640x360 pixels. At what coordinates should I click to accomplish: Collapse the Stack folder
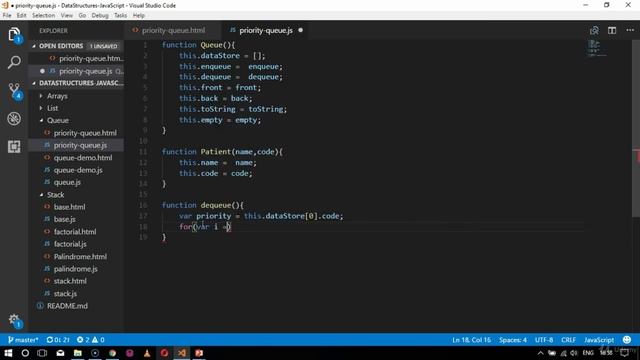(x=56, y=195)
